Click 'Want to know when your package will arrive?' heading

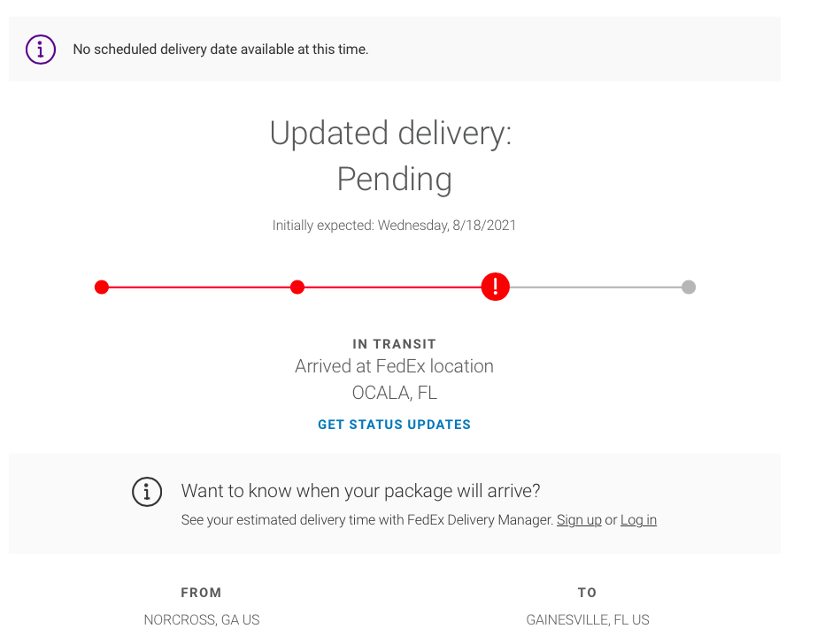coord(360,491)
